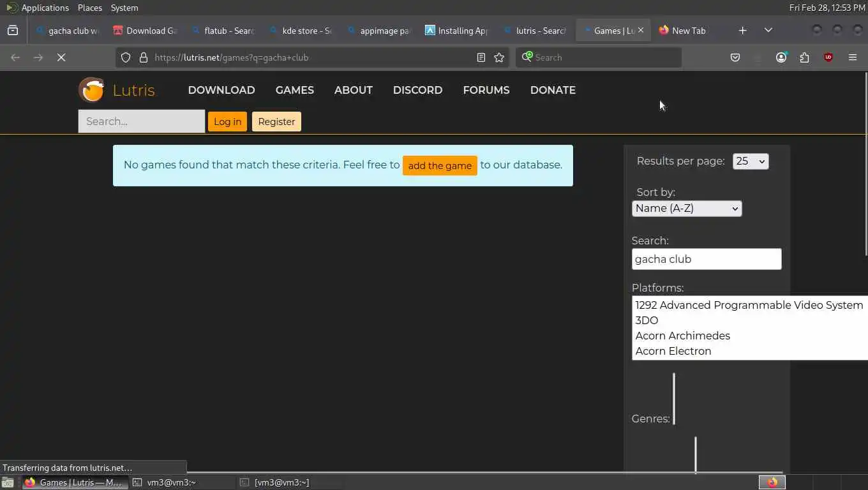Open Sort by Name (A-Z) dropdown
The width and height of the screenshot is (868, 490).
pos(687,208)
